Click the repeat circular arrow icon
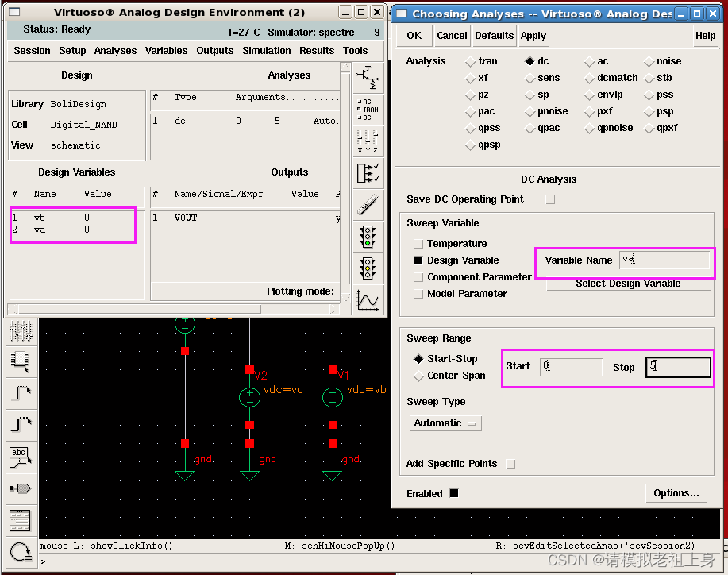 coord(21,553)
